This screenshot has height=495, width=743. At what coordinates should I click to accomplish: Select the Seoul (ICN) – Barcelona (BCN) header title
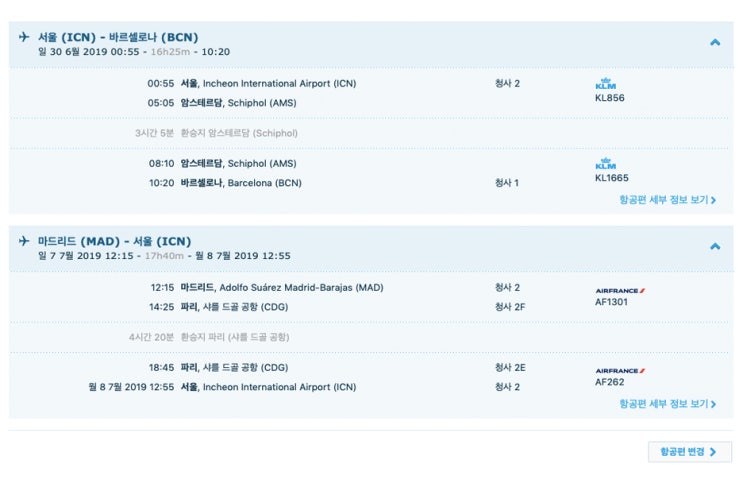(118, 37)
